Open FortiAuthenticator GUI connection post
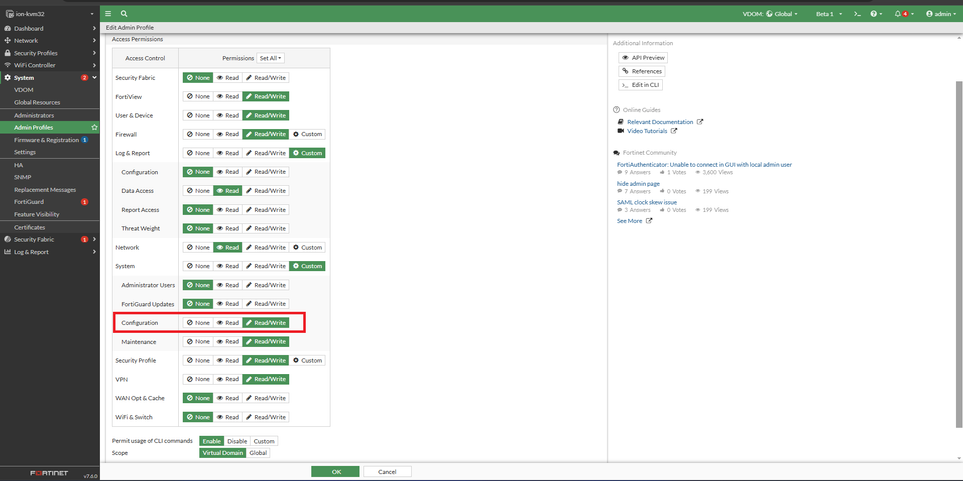The image size is (963, 481). point(704,165)
